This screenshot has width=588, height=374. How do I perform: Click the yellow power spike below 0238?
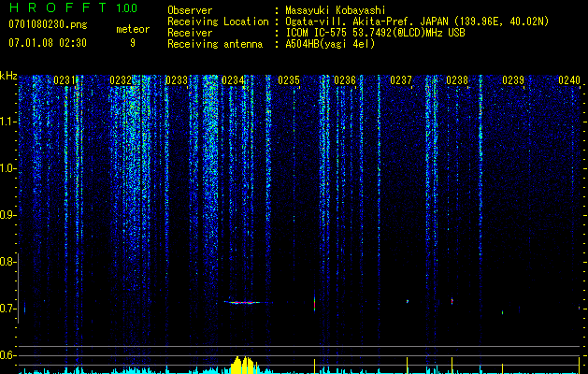pyautogui.click(x=452, y=366)
